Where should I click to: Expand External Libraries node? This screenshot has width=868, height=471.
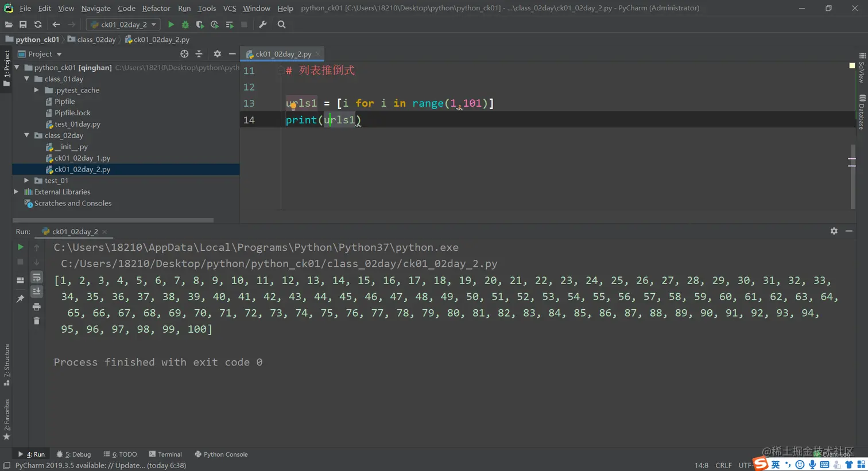17,192
